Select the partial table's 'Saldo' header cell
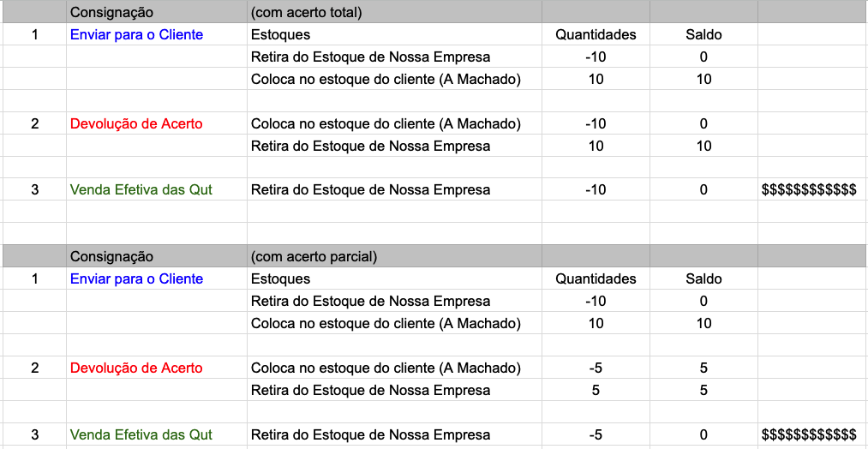 tap(703, 279)
